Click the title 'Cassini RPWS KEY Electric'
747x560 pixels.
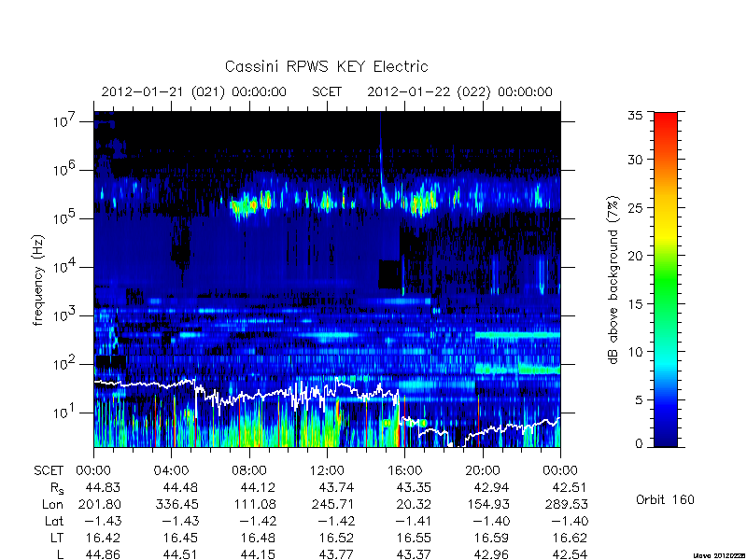pyautogui.click(x=326, y=66)
